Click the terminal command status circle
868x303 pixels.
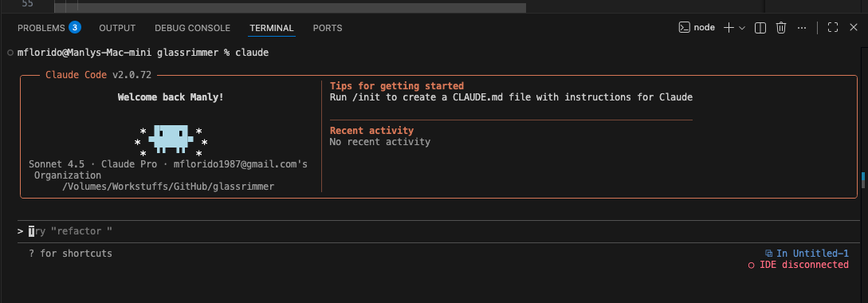(x=10, y=53)
